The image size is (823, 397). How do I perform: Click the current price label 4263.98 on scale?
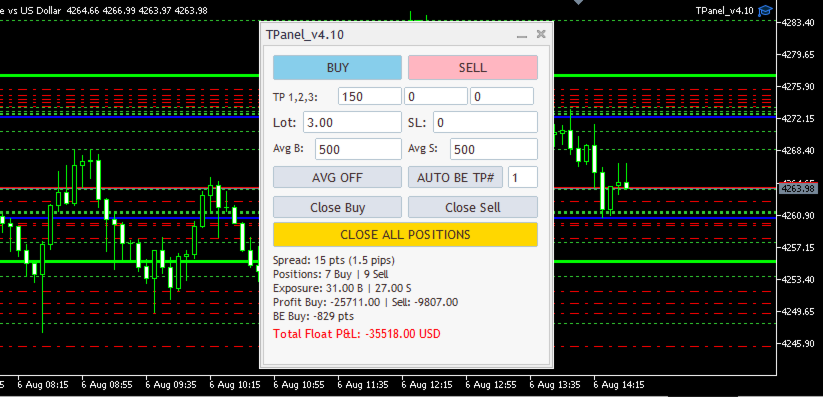tap(798, 189)
